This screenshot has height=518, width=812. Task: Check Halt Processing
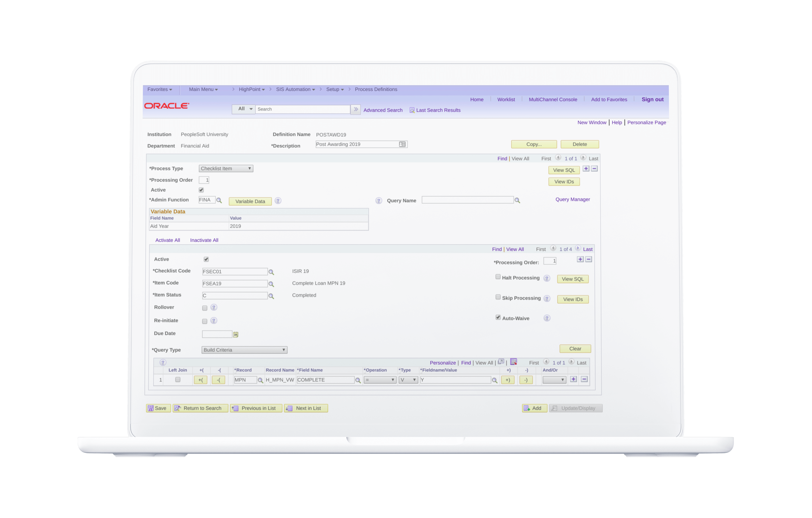[498, 277]
